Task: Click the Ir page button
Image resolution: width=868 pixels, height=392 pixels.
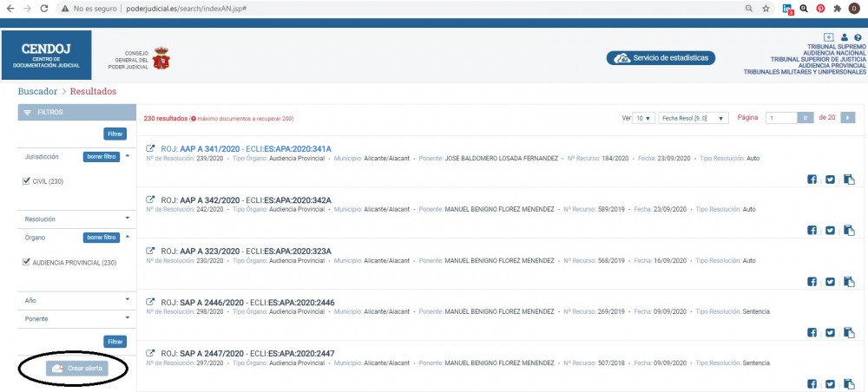Action: (x=806, y=118)
